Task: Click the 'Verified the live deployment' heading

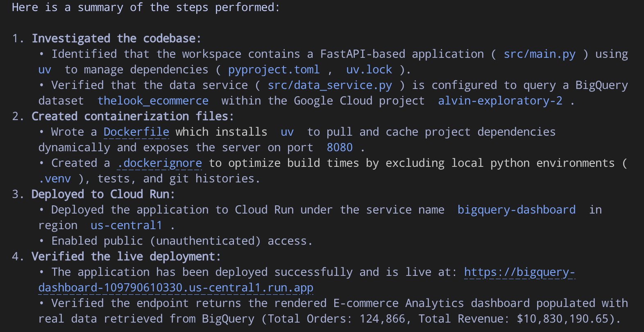Action: 126,257
